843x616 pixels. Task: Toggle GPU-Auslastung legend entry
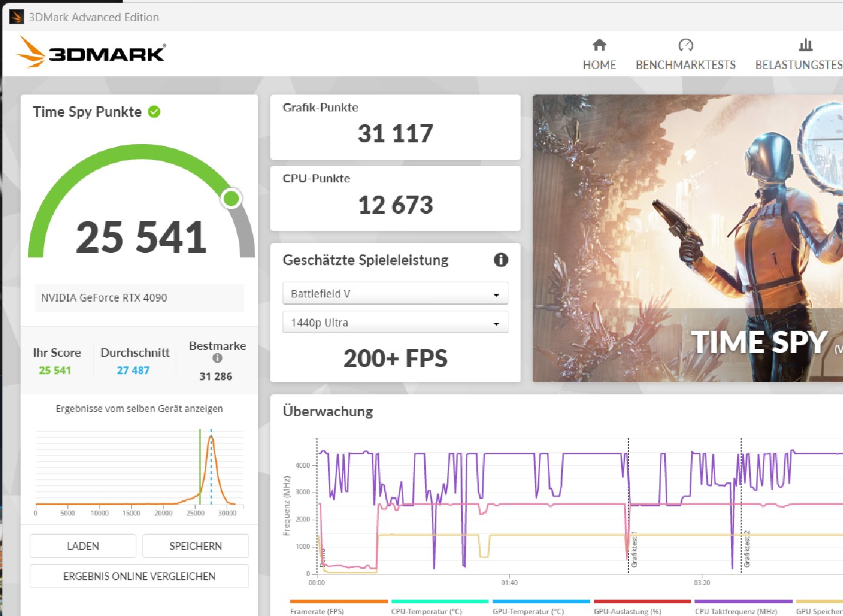point(642,608)
